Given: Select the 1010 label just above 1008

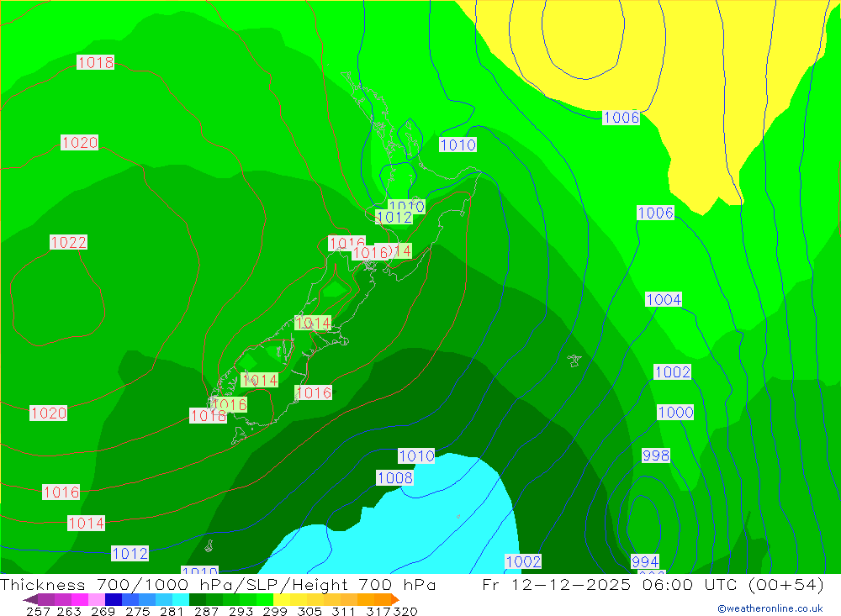Looking at the screenshot, I should tap(416, 456).
